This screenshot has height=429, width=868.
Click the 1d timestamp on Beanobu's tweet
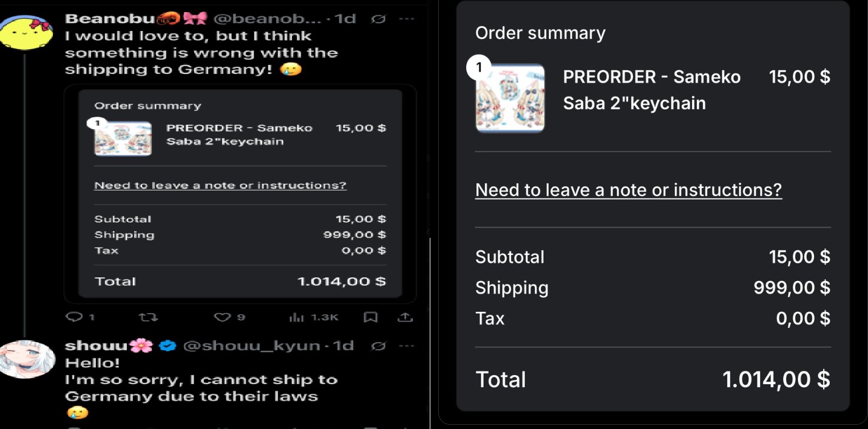tap(345, 19)
